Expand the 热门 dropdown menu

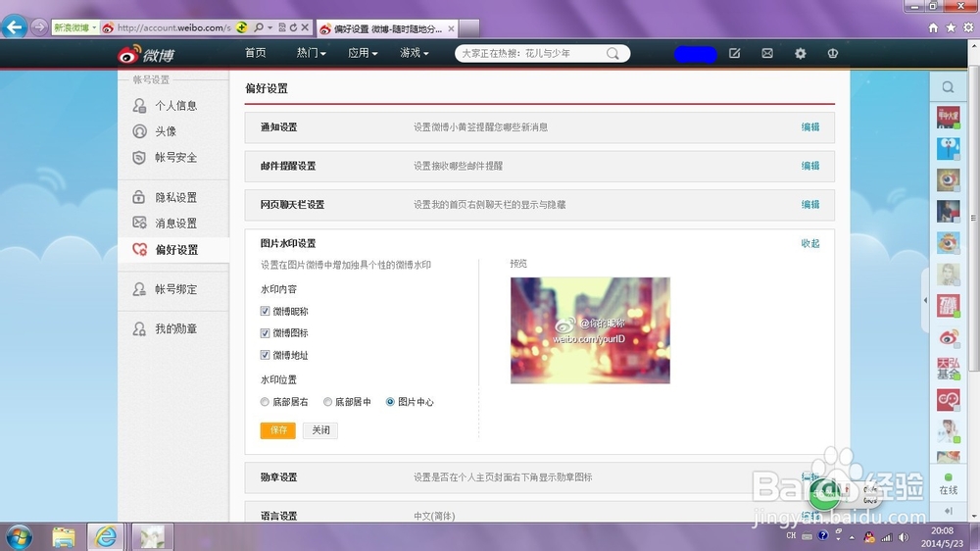pyautogui.click(x=312, y=53)
